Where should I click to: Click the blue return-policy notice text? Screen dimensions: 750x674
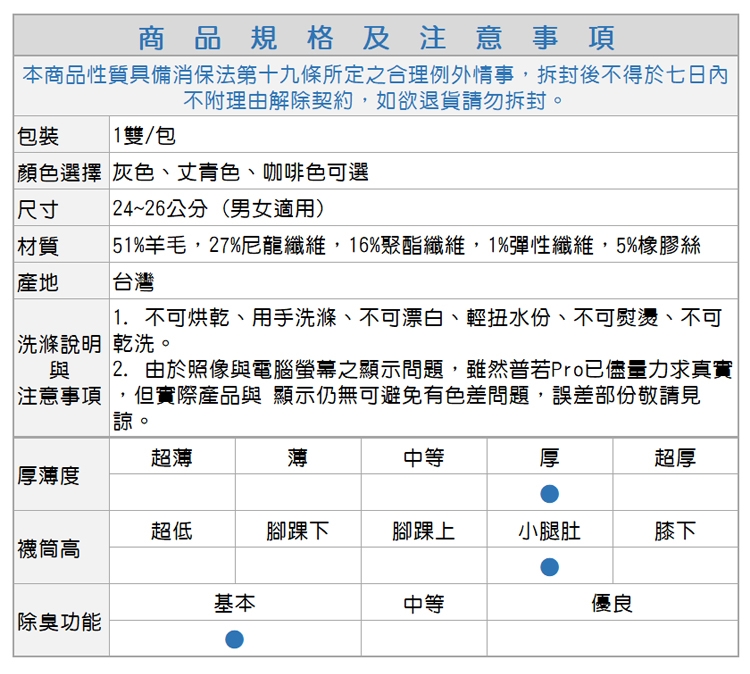(x=375, y=87)
